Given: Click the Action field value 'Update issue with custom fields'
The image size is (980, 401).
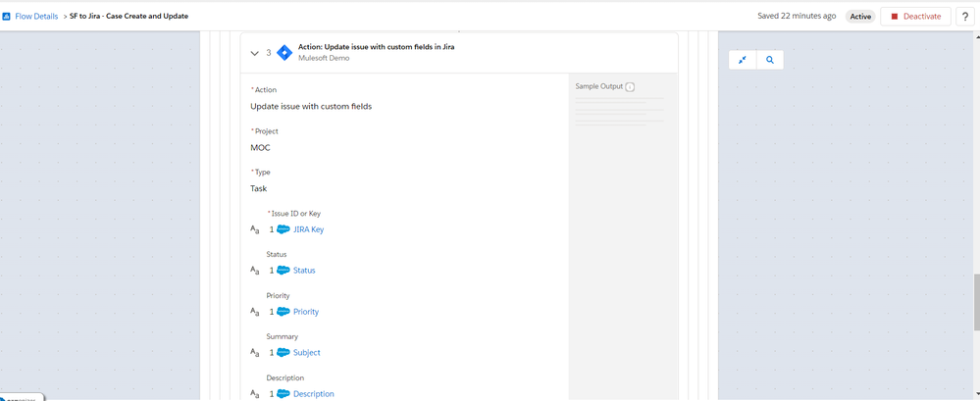Looking at the screenshot, I should click(x=311, y=106).
